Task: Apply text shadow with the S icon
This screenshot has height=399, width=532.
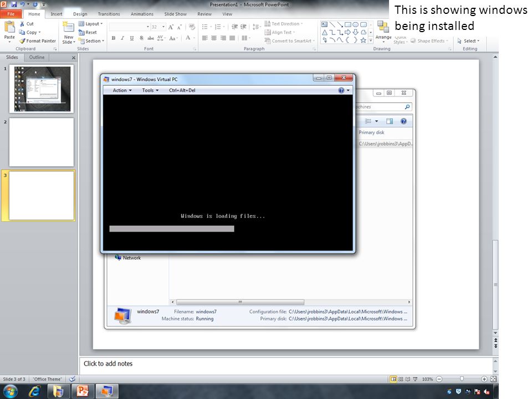Action: coord(141,38)
